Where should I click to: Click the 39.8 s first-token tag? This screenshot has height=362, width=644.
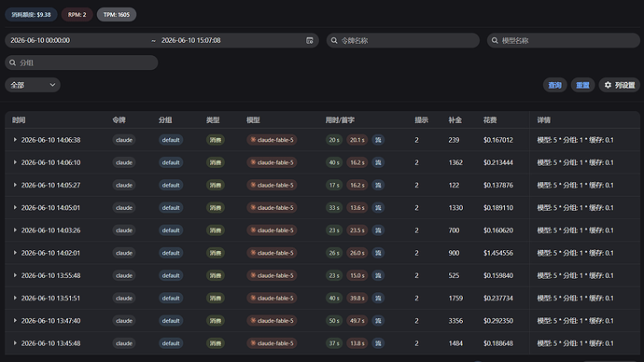pos(357,298)
